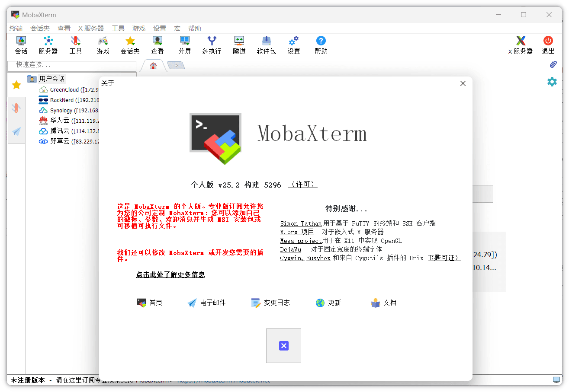Open the 会话 toolbar icon
The width and height of the screenshot is (569, 392).
(21, 45)
